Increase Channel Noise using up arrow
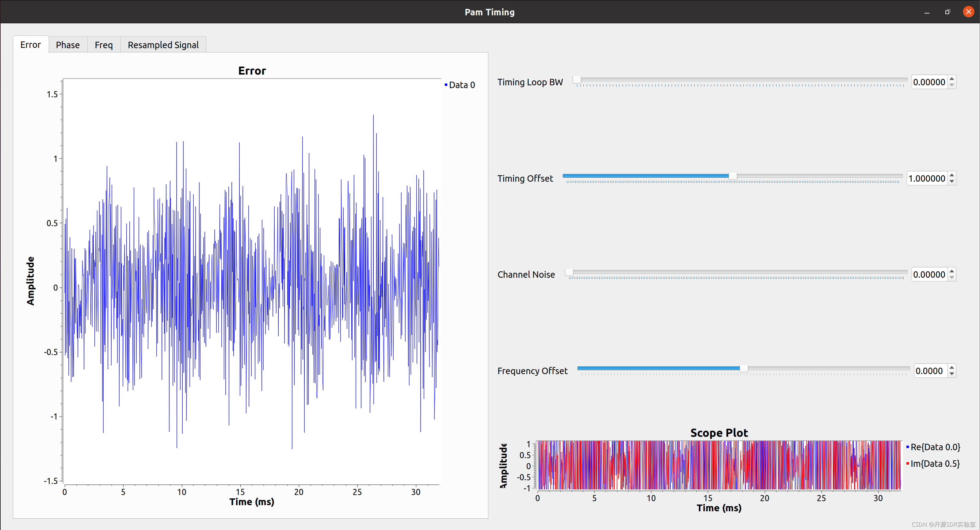This screenshot has width=980, height=530. tap(952, 271)
